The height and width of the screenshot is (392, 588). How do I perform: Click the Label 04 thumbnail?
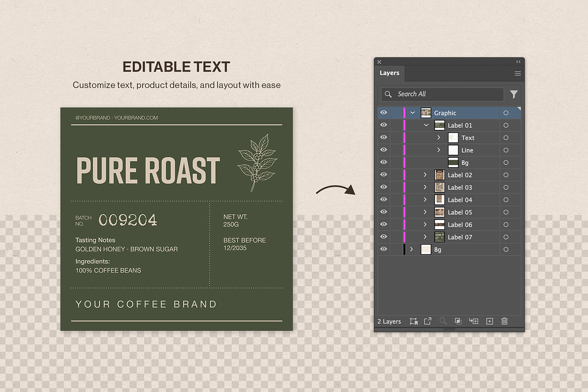coord(440,200)
